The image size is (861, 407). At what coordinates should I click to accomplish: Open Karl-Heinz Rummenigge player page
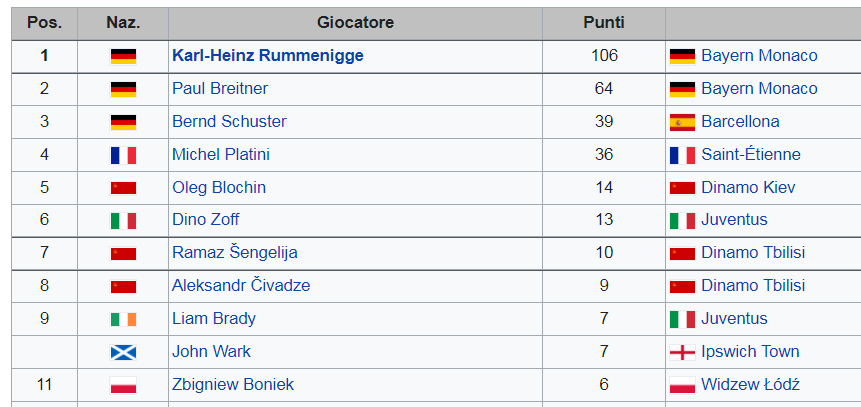click(267, 55)
